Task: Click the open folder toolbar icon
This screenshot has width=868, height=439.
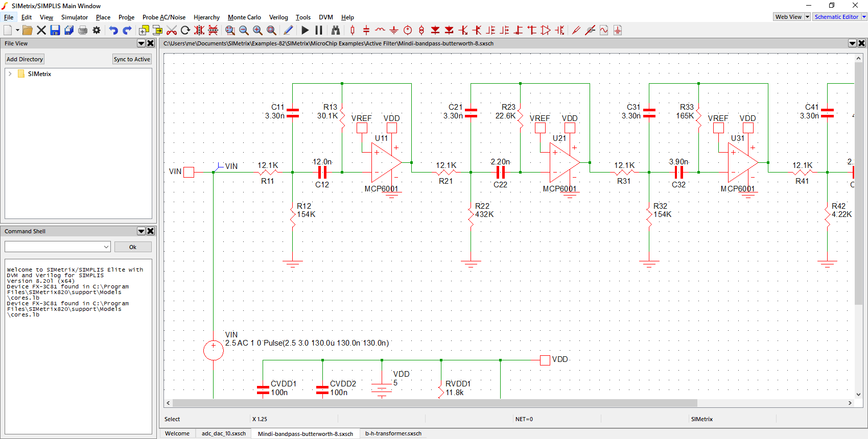Action: tap(28, 30)
